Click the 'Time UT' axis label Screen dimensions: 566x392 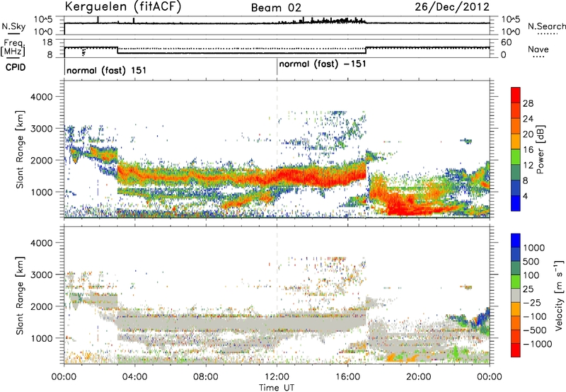tap(277, 388)
